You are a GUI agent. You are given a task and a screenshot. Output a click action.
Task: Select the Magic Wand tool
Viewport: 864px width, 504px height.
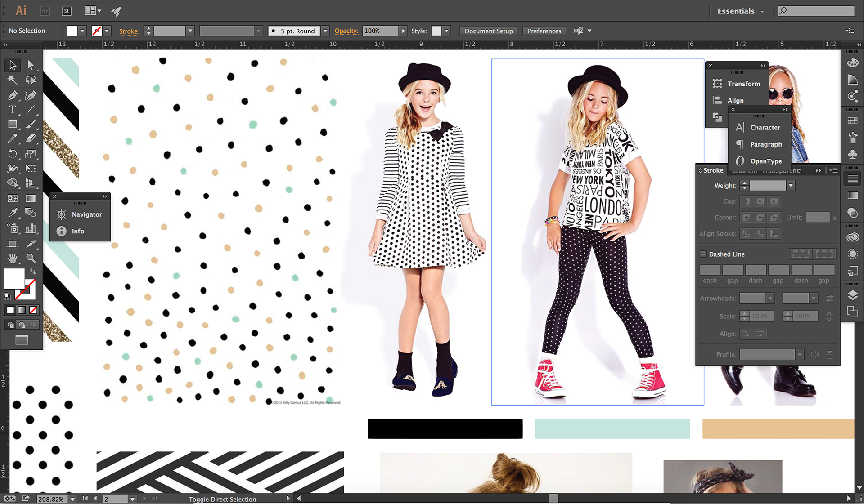click(13, 80)
